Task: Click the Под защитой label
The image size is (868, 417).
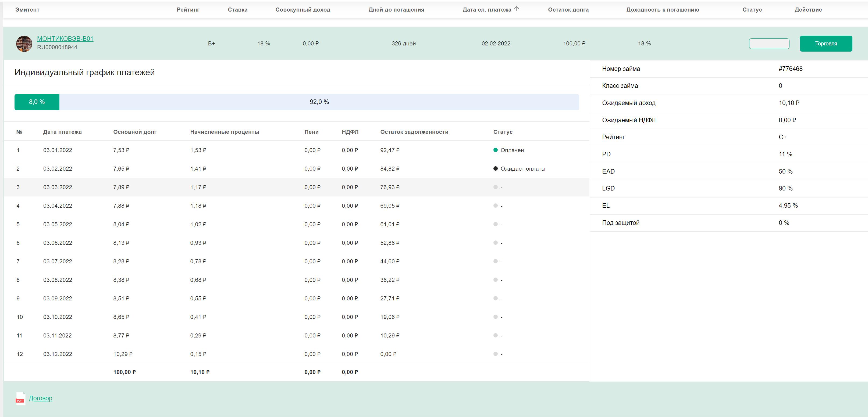Action: point(621,223)
